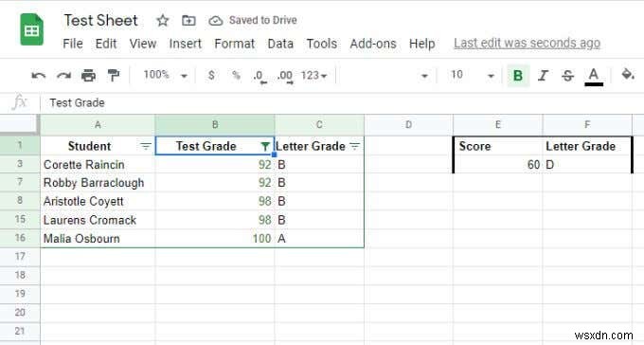Screen dimensions: 644x345
Task: Open the Help menu
Action: (x=421, y=44)
